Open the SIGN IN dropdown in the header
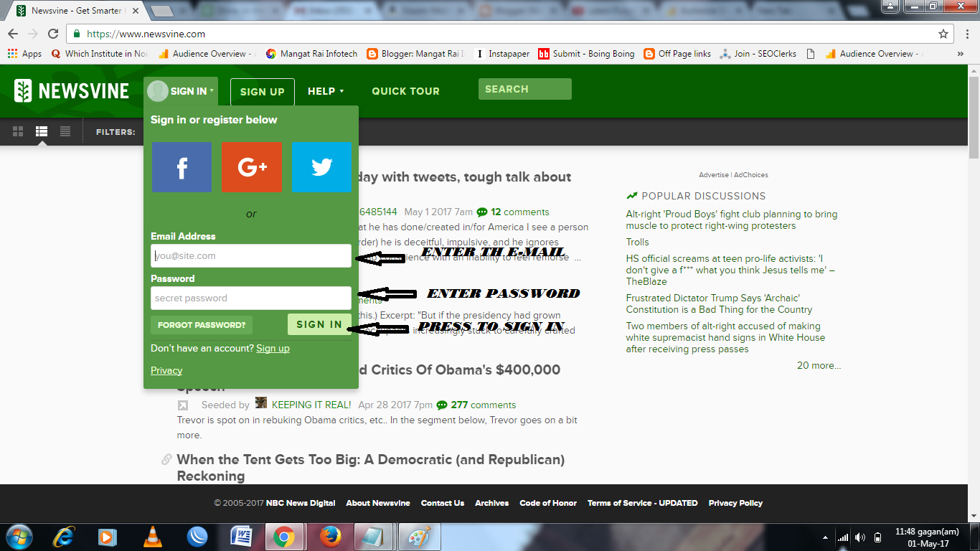The image size is (980, 551). (x=181, y=91)
